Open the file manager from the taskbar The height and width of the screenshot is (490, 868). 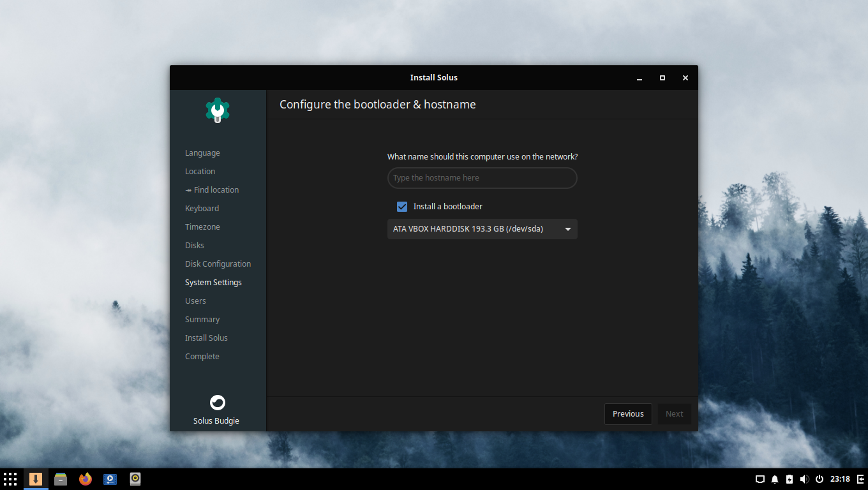coord(61,479)
